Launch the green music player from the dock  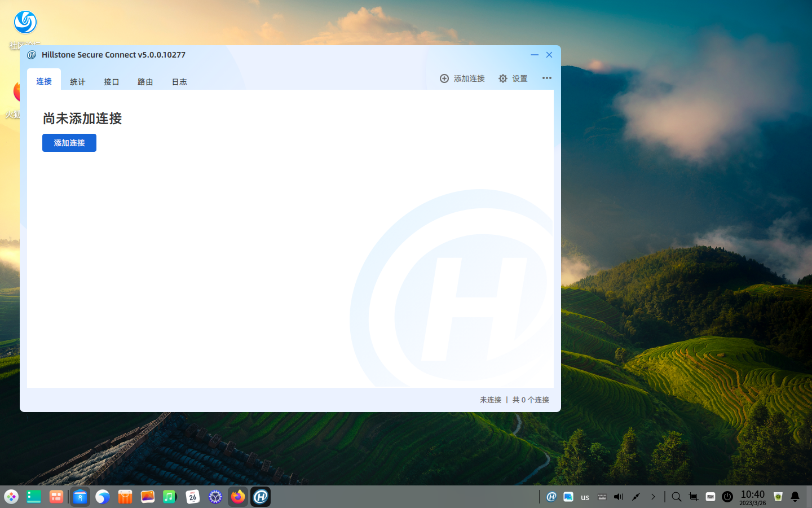click(170, 497)
